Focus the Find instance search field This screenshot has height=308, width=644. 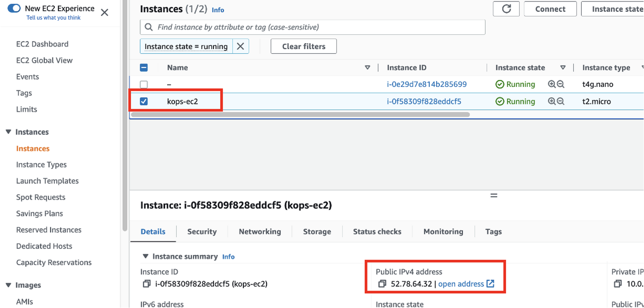click(312, 27)
